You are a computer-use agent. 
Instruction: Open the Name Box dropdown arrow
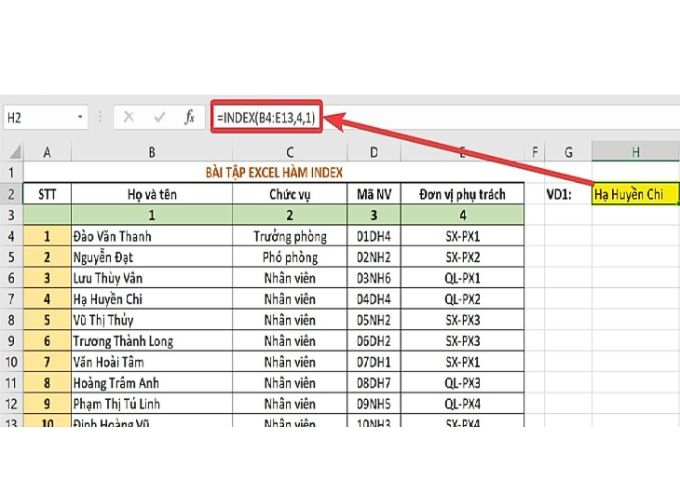[80, 118]
